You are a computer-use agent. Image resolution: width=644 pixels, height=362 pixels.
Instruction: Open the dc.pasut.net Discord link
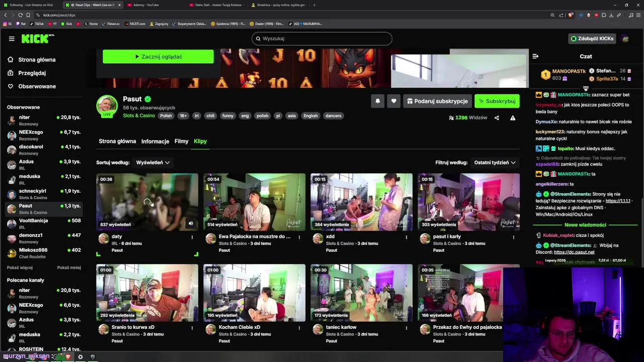click(574, 252)
